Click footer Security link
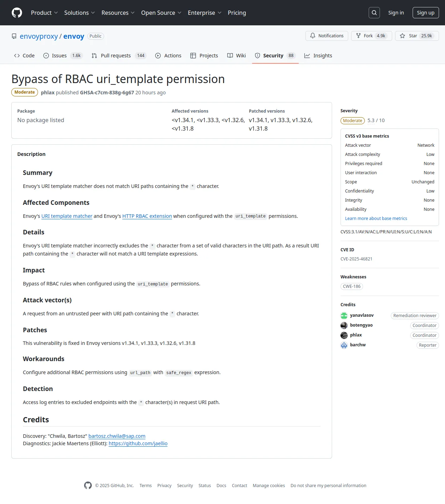This screenshot has height=504, width=445. pos(185,486)
